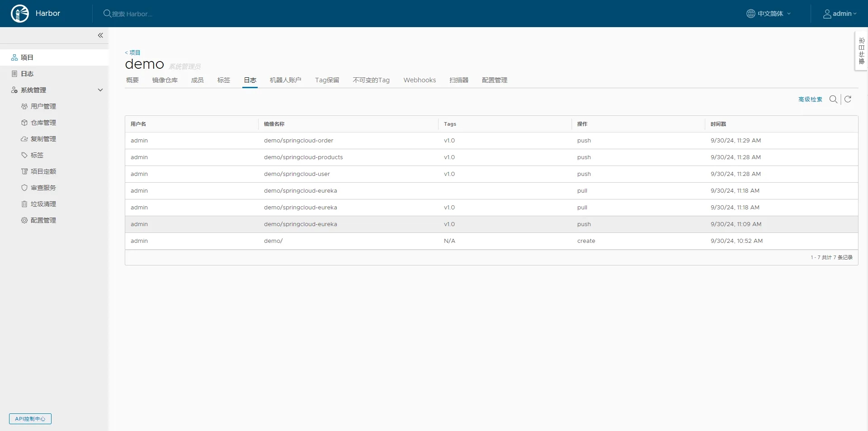Image resolution: width=868 pixels, height=431 pixels.
Task: Switch to the 镜像仓库 tab
Action: (165, 80)
